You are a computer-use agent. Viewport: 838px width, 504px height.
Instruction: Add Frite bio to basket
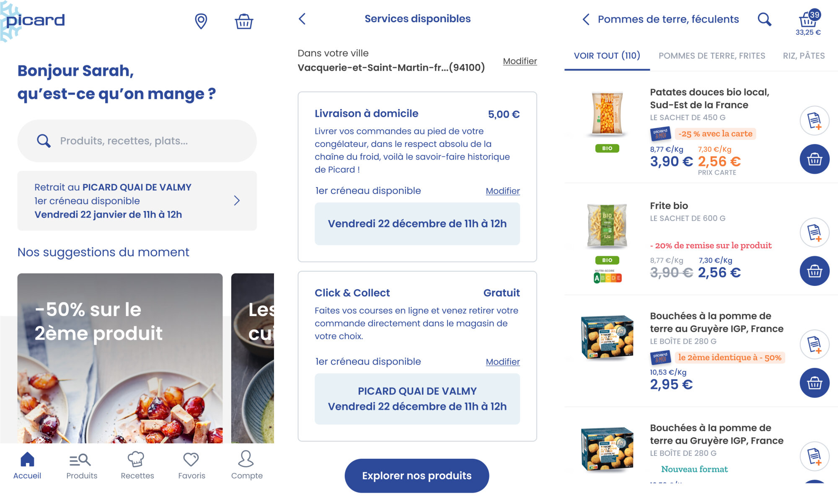[x=814, y=271]
